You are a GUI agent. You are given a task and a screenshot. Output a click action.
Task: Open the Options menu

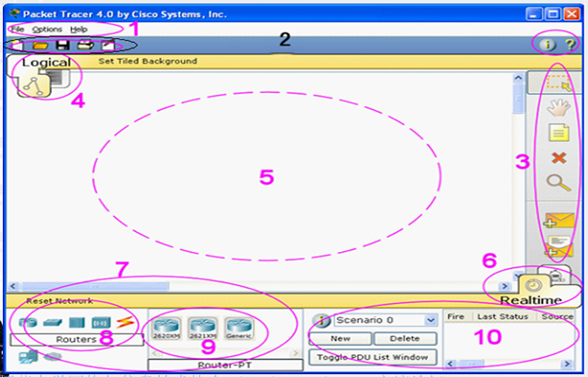click(47, 30)
